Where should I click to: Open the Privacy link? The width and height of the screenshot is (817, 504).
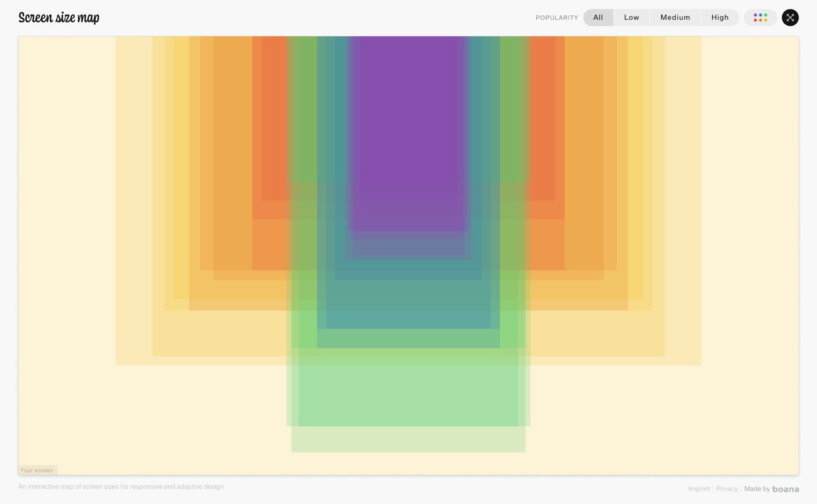tap(727, 488)
